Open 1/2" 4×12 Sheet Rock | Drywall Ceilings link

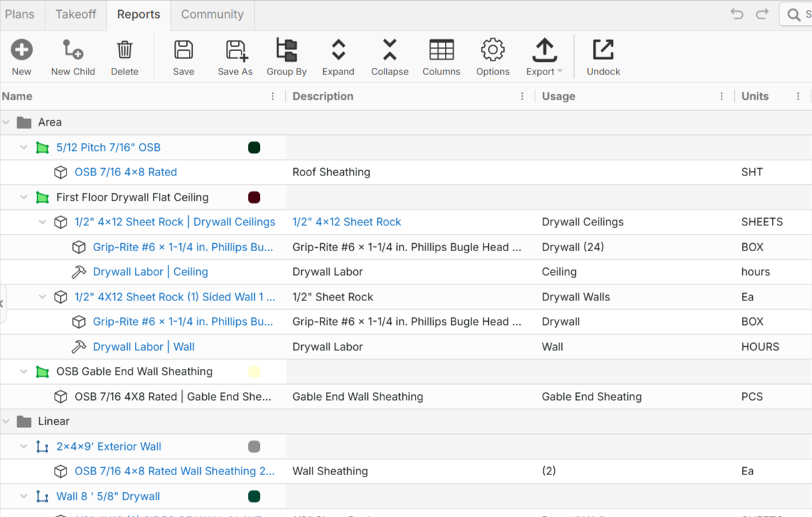[175, 222]
